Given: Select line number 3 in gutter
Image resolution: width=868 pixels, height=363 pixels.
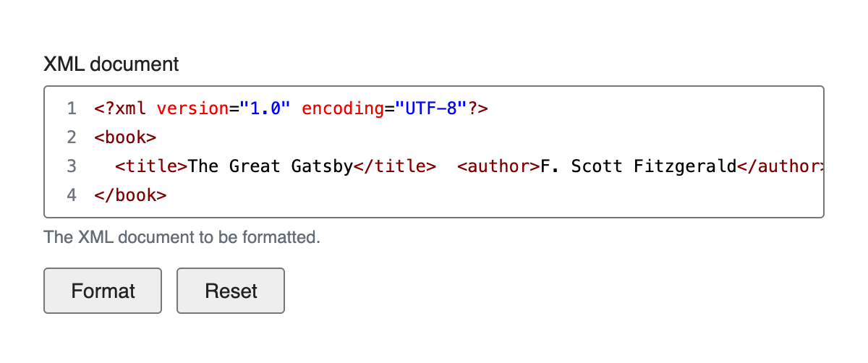Looking at the screenshot, I should [x=71, y=166].
